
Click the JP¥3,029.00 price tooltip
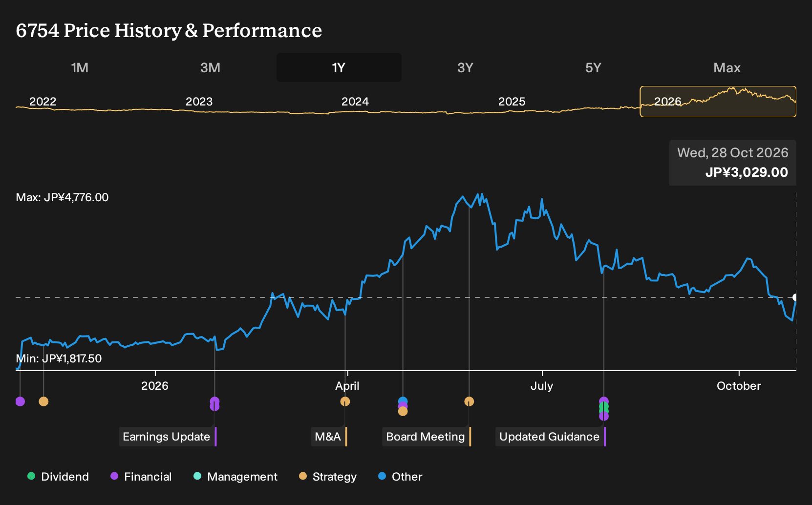(733, 163)
